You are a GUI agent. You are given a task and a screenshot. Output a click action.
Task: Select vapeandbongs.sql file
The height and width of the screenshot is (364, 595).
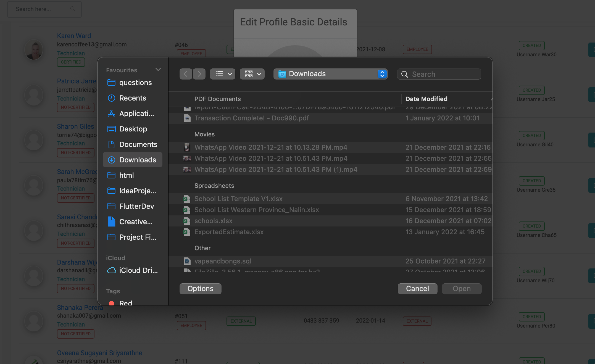pos(223,261)
